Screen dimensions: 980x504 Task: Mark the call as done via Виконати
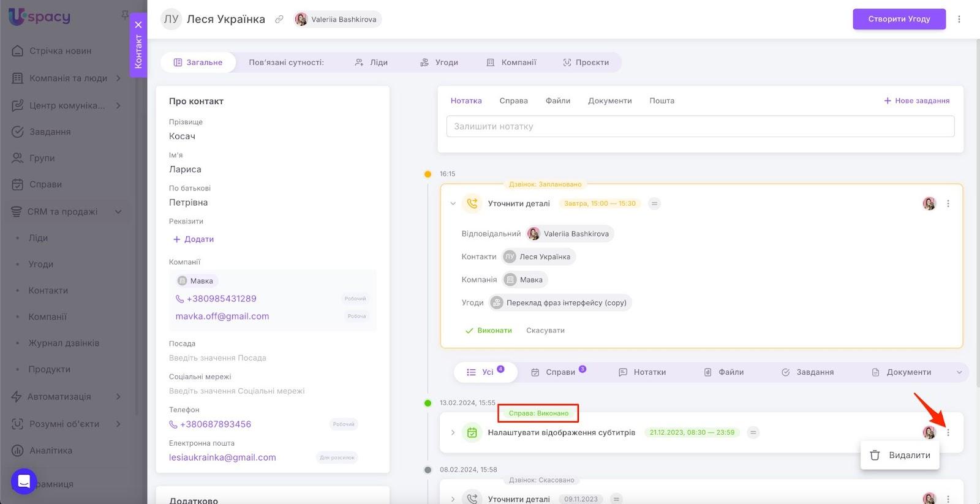click(488, 330)
